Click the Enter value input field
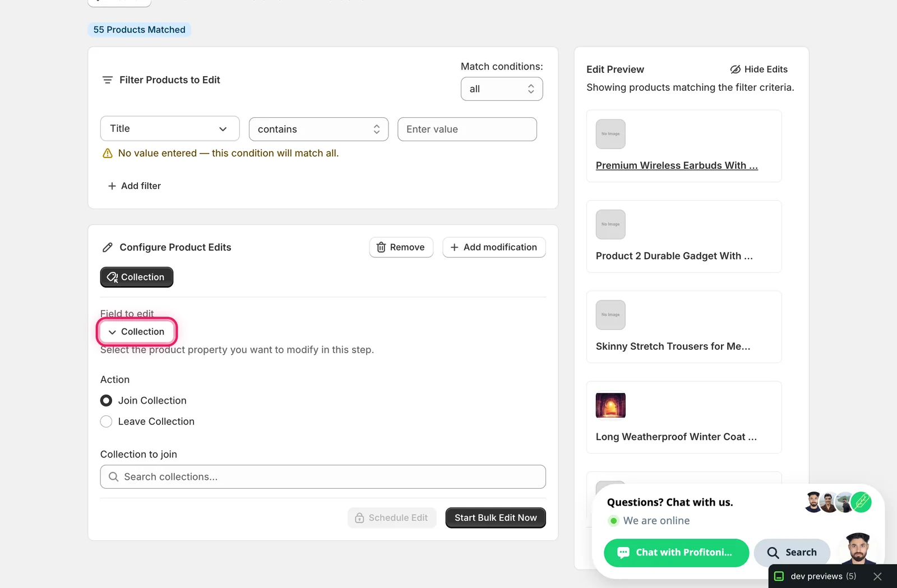 tap(467, 129)
